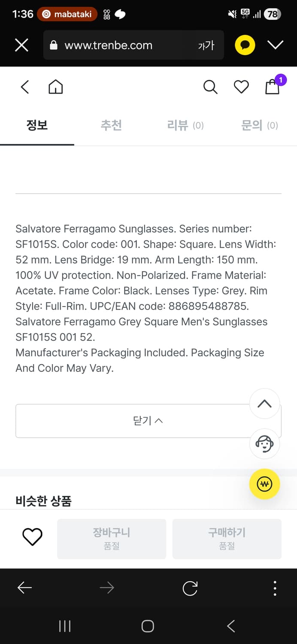Open product search magnifier icon
The image size is (297, 644).
click(x=210, y=87)
